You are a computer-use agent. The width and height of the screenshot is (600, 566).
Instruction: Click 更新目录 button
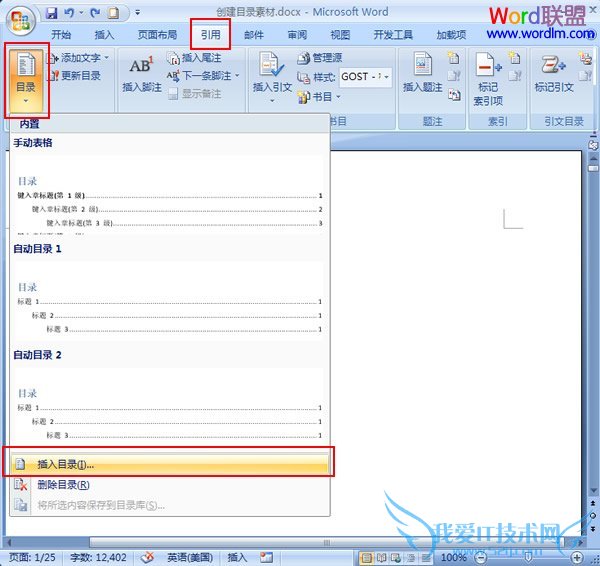[75, 75]
